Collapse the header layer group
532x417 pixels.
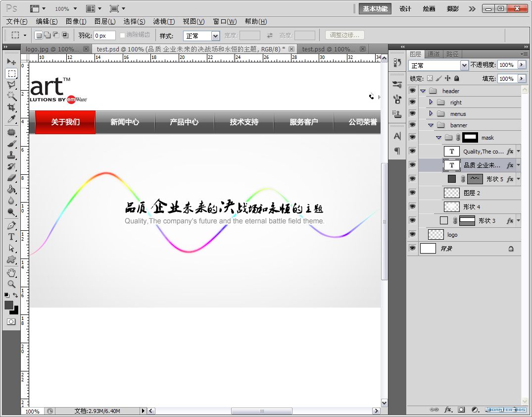tap(423, 91)
